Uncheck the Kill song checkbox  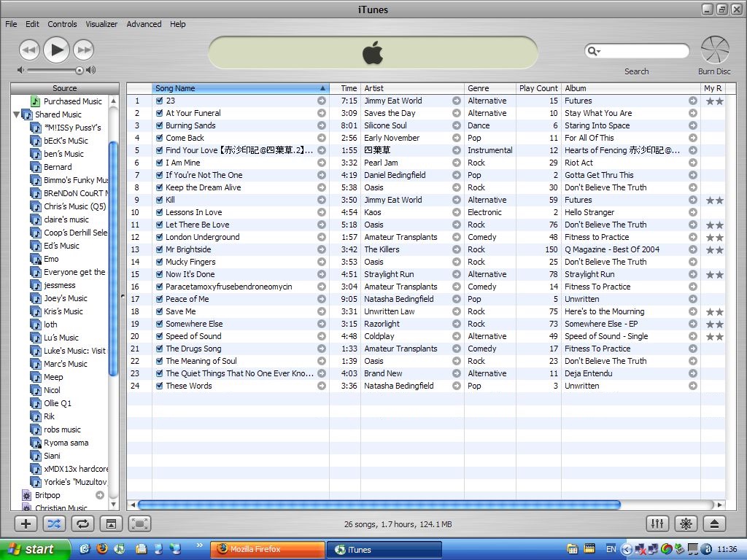pyautogui.click(x=160, y=200)
